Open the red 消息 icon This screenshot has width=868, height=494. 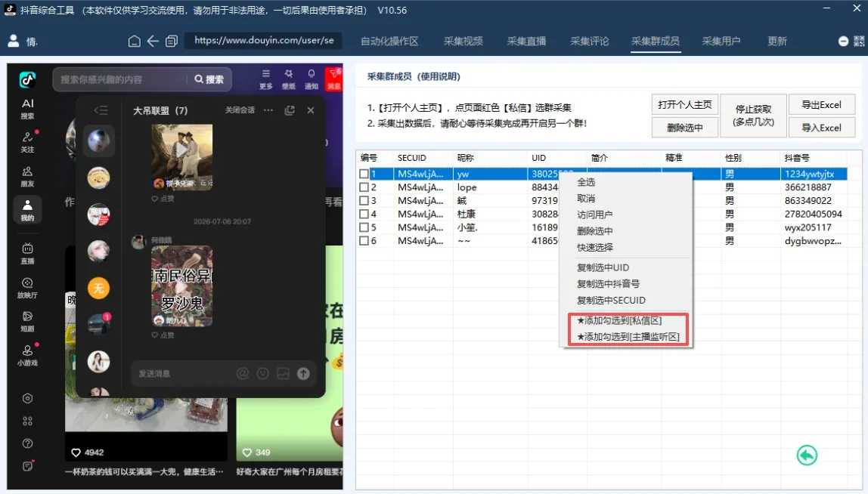[x=333, y=79]
